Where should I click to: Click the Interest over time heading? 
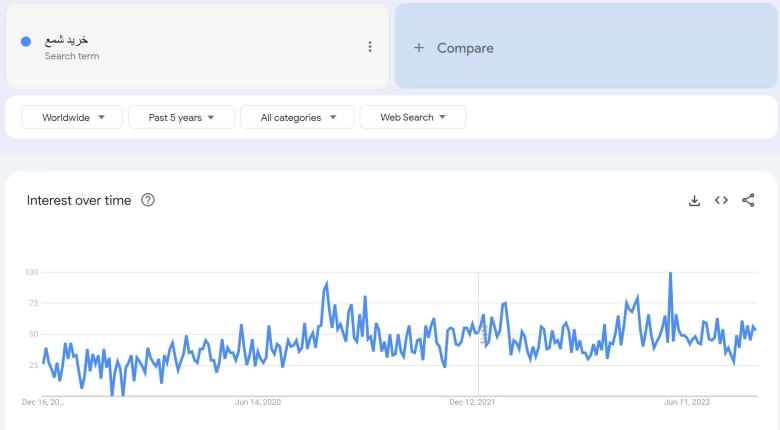pos(79,200)
